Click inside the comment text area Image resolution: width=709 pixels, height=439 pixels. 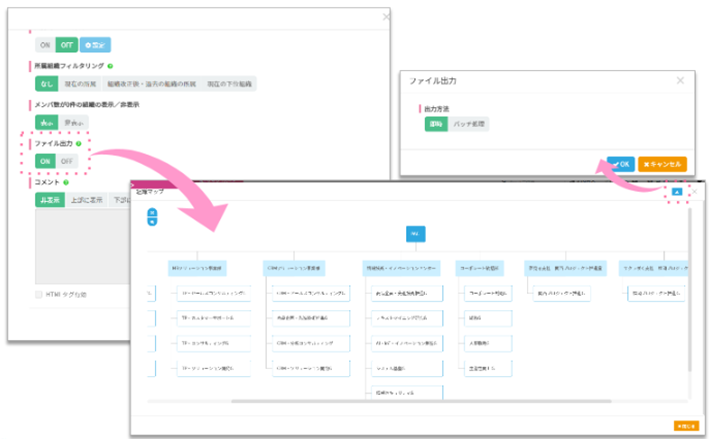(83, 246)
